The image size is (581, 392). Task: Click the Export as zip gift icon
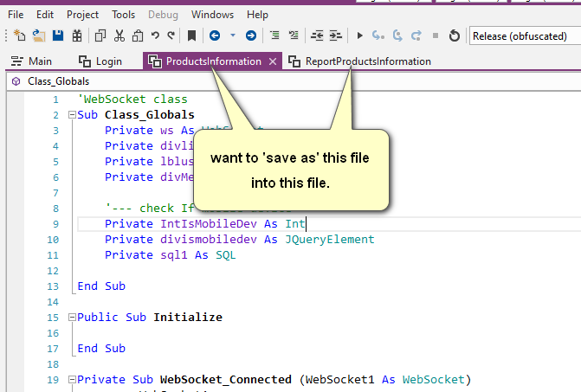click(x=77, y=35)
